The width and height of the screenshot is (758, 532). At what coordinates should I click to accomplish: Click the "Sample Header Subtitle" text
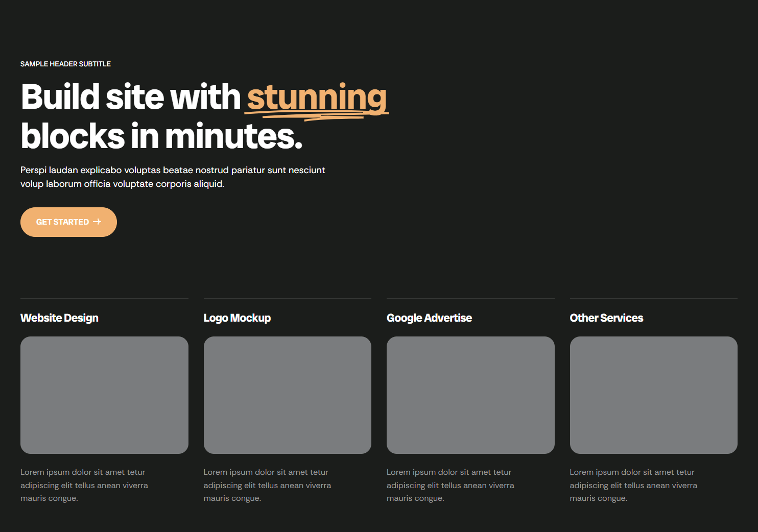tap(65, 64)
